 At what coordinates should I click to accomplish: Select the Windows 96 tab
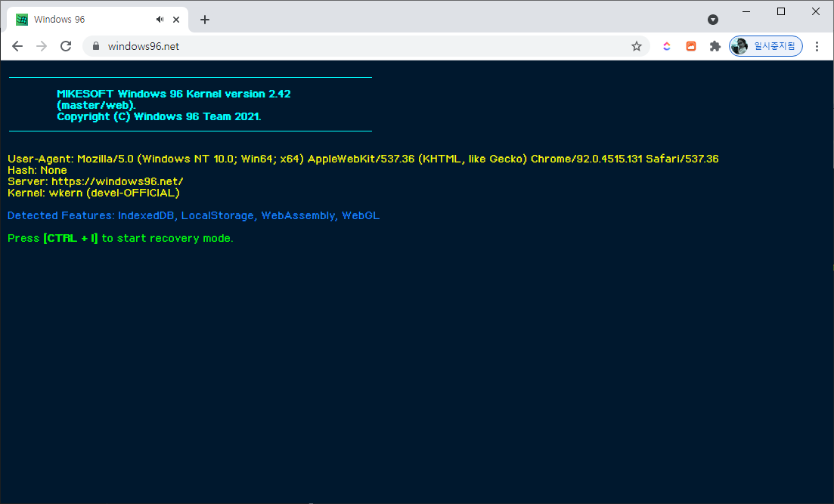tap(98, 20)
